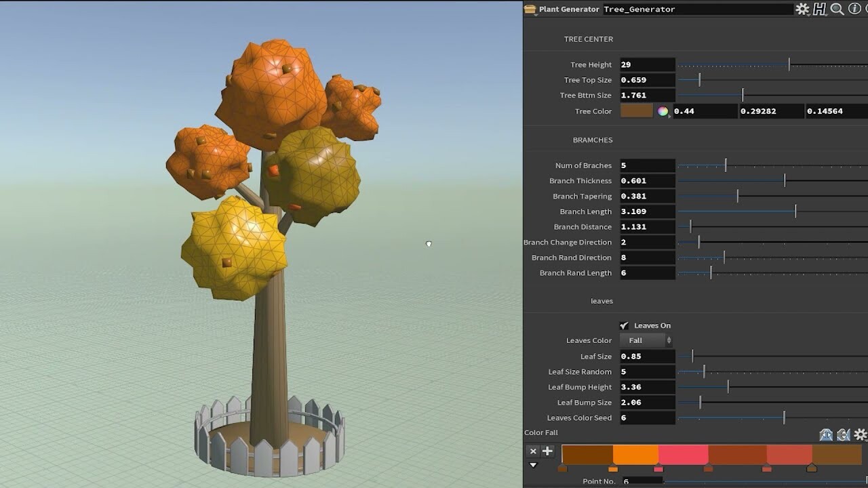Remove a ramp point with the X button

[533, 451]
